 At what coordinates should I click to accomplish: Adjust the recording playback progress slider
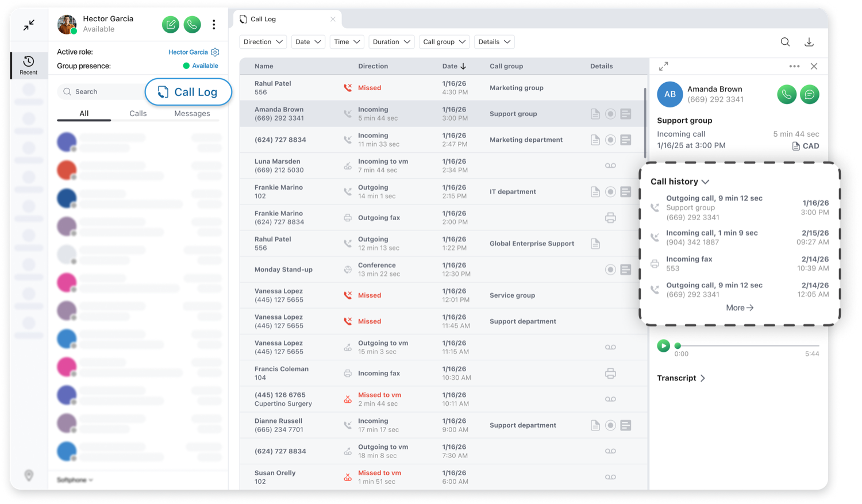pos(678,346)
